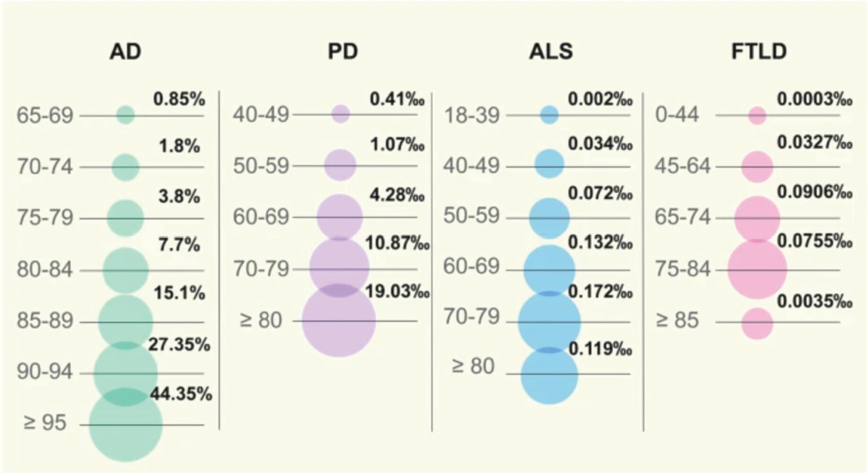The width and height of the screenshot is (868, 473).
Task: Click the 0.0906‰ value label
Action: [815, 192]
